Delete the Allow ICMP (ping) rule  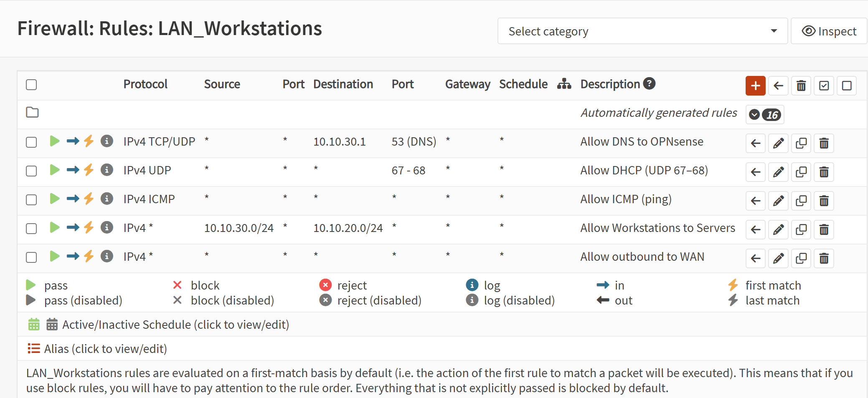[x=824, y=201]
